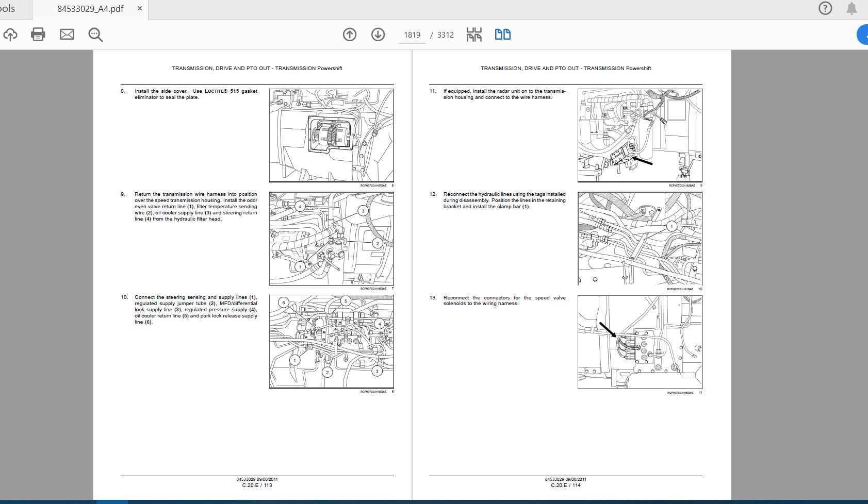
Task: Open the notifications bell
Action: coord(851,8)
